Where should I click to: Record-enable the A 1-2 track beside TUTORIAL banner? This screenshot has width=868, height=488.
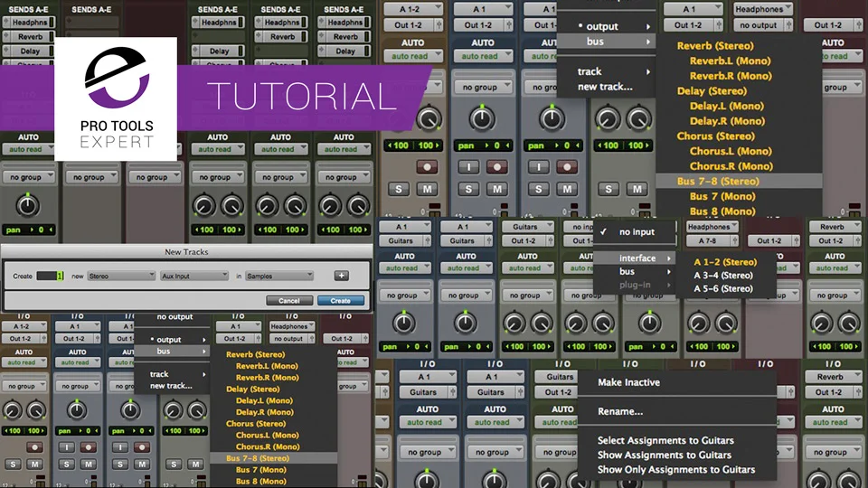427,166
